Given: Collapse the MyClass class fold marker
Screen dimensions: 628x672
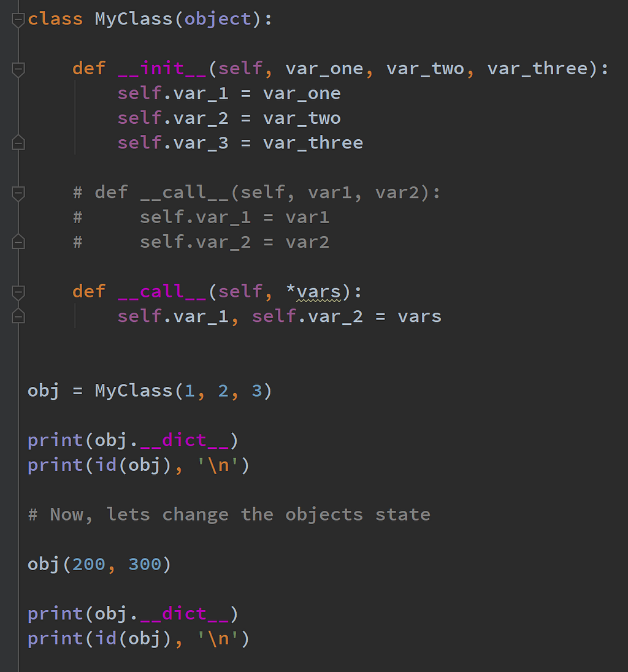Looking at the screenshot, I should [x=18, y=20].
